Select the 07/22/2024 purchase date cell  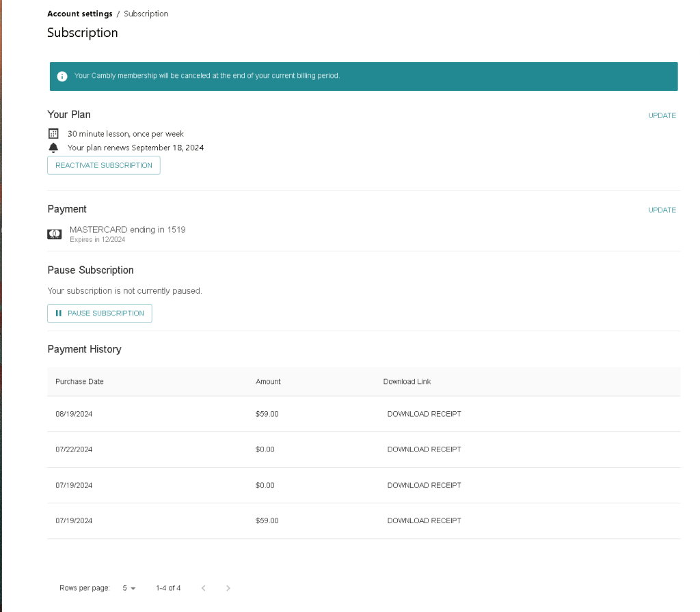(x=74, y=449)
